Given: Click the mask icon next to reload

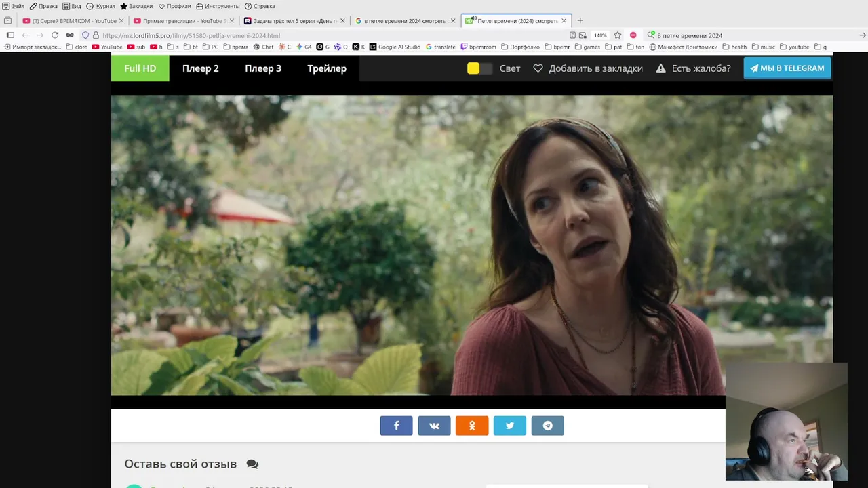Looking at the screenshot, I should pos(70,35).
